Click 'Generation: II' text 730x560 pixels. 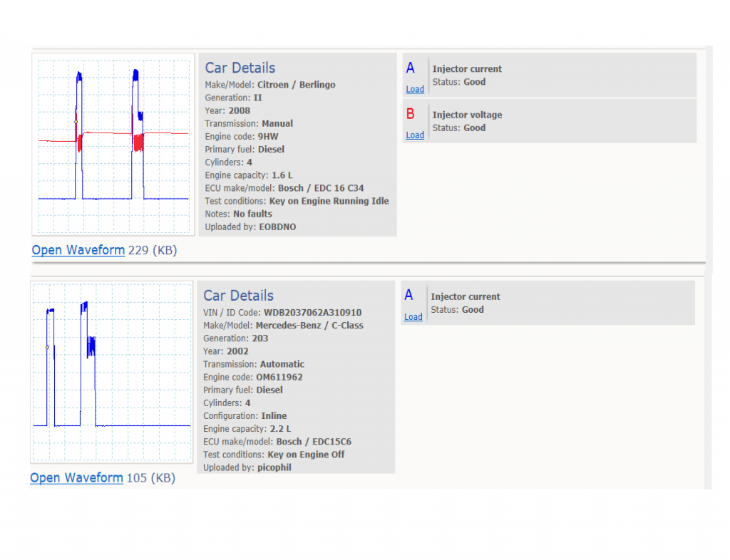(233, 98)
